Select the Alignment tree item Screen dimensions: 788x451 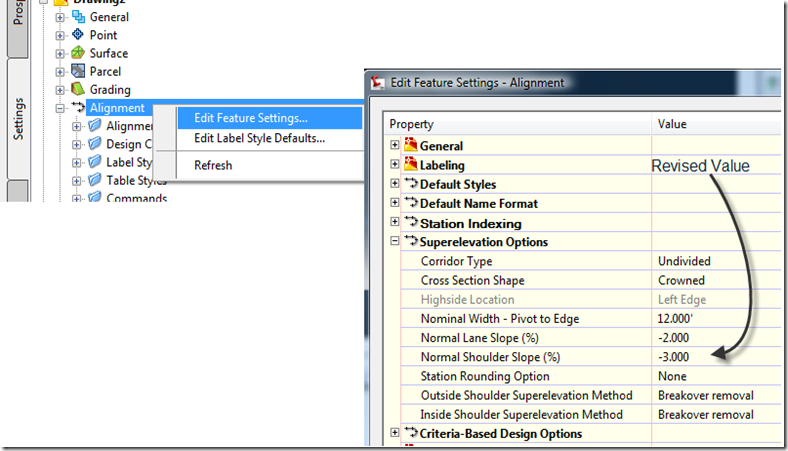117,108
